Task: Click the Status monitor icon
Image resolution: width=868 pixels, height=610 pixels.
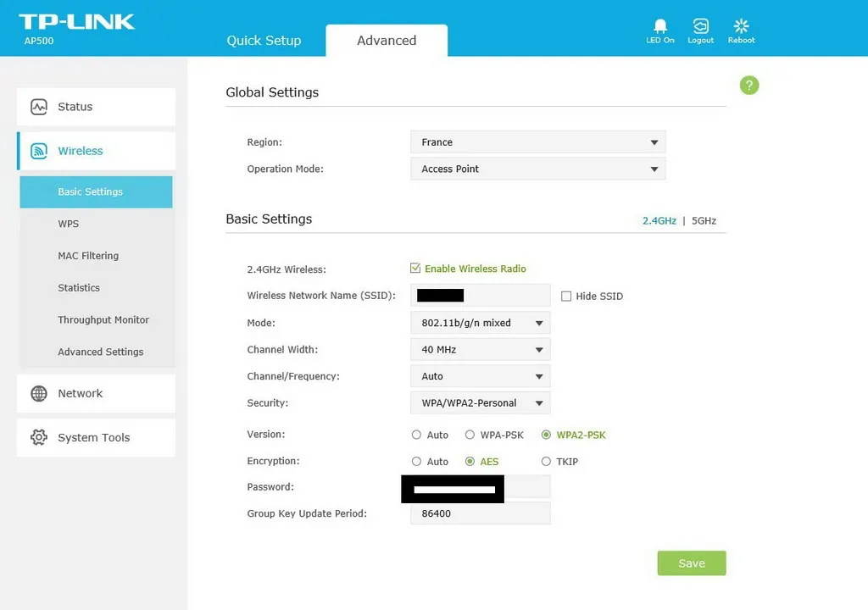Action: [x=39, y=107]
